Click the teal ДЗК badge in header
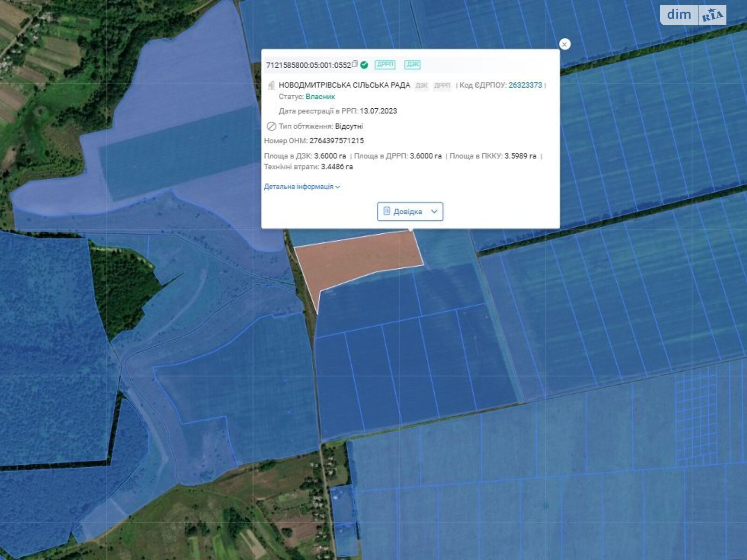The width and height of the screenshot is (747, 560). click(412, 64)
